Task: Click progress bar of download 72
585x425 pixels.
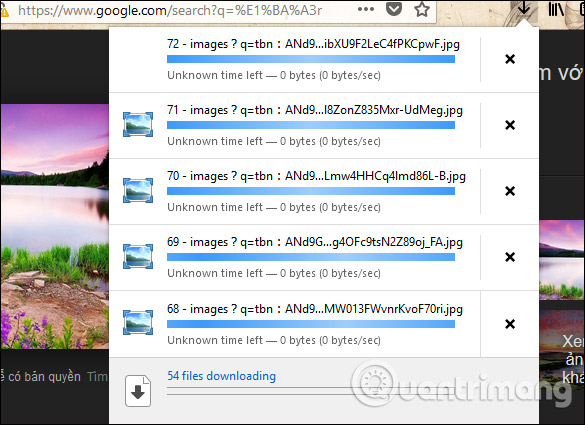Action: [x=311, y=59]
